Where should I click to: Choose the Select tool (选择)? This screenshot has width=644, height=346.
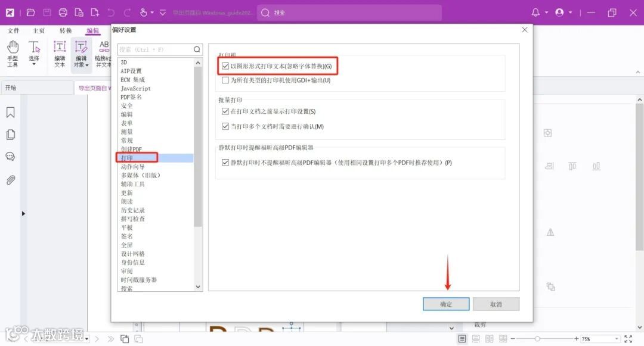(34, 53)
